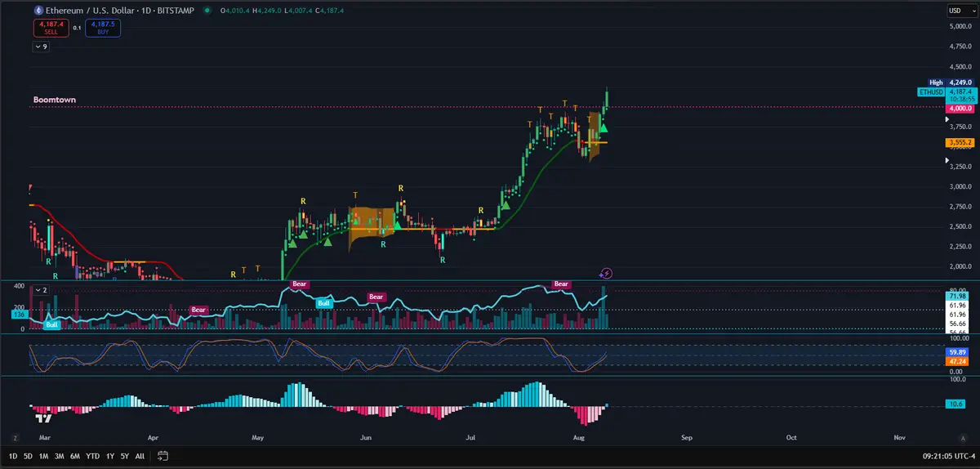The height and width of the screenshot is (469, 980).
Task: Open symbol search via Ethereum / U.S. Dollar title
Action: (x=90, y=11)
